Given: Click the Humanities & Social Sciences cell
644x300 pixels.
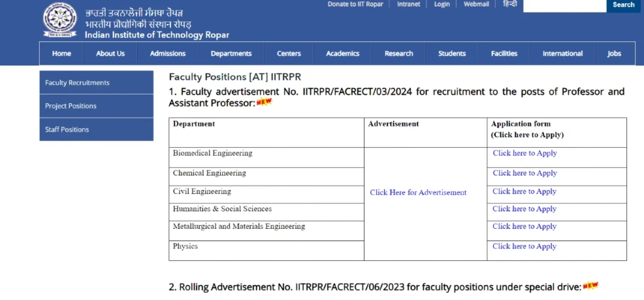Looking at the screenshot, I should [x=267, y=212].
